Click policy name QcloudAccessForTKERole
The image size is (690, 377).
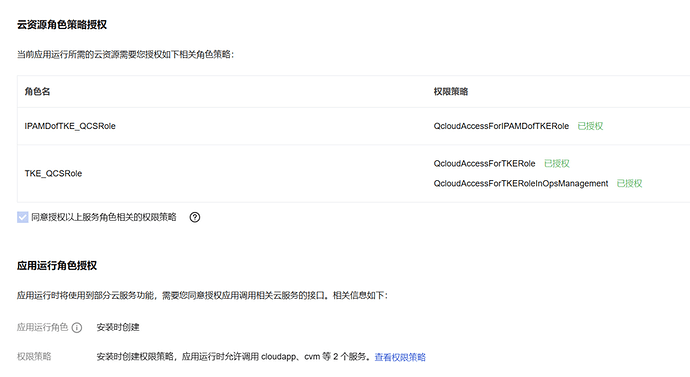(x=484, y=163)
